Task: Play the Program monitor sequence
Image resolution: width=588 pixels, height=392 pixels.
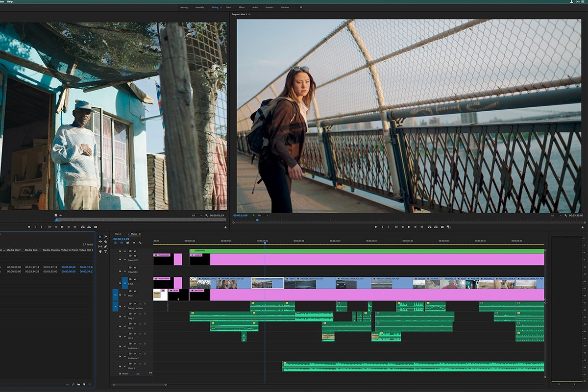Action: point(409,226)
